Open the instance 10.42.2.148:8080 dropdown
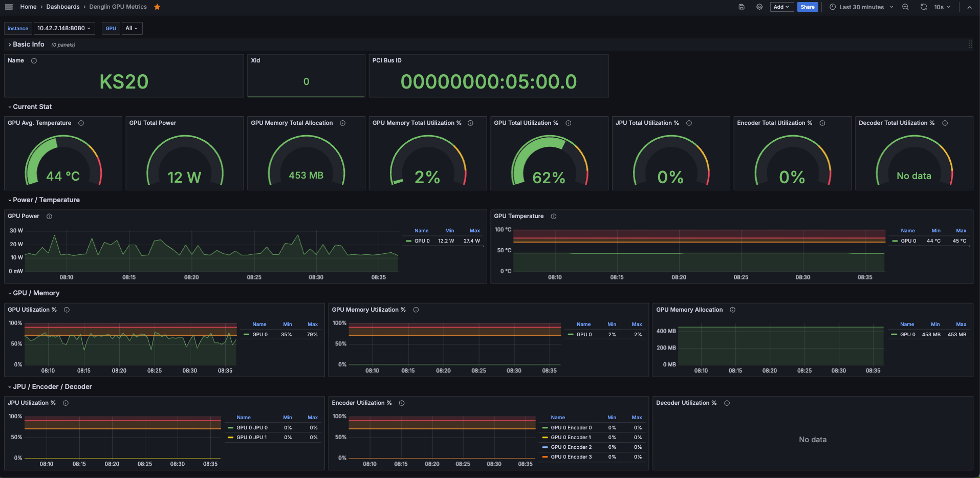Viewport: 980px width, 478px height. coord(64,28)
